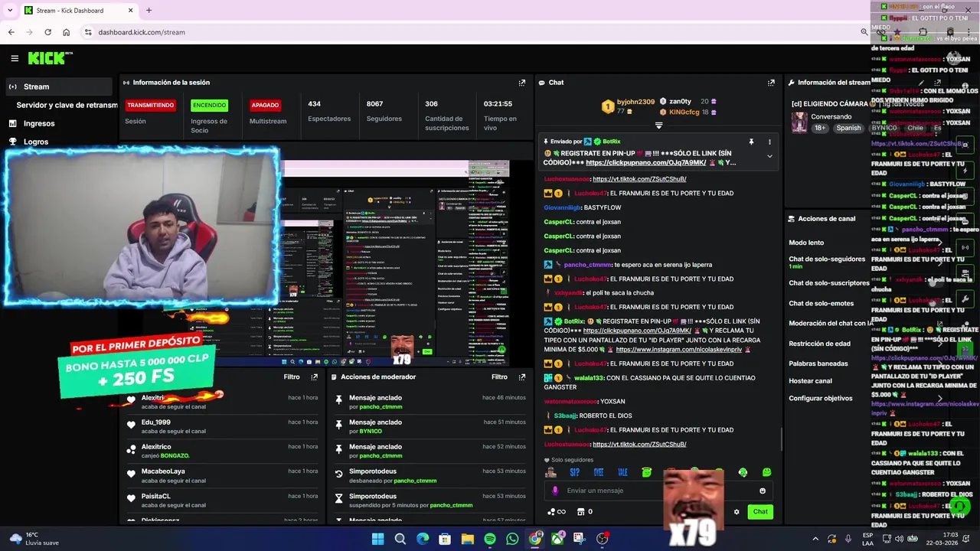The image size is (980, 551).
Task: Open chat settings gear
Action: [737, 512]
